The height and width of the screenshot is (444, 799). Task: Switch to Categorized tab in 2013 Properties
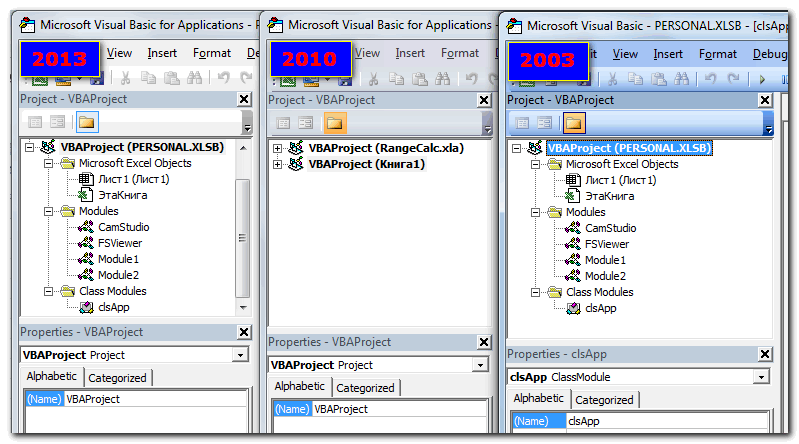point(117,378)
